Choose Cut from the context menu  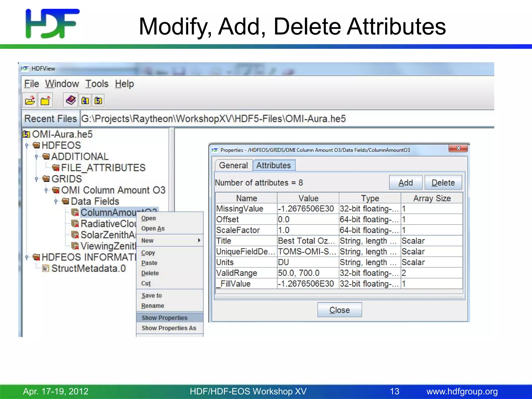tap(170, 283)
